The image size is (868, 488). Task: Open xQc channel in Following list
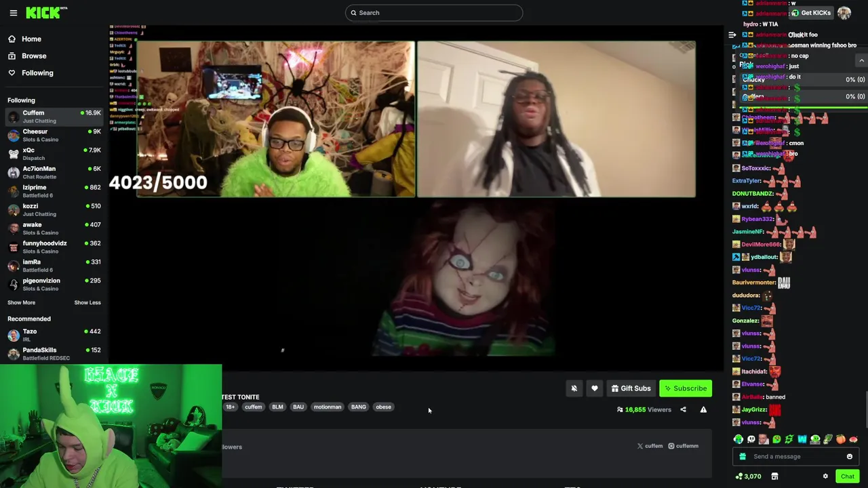[x=53, y=154]
